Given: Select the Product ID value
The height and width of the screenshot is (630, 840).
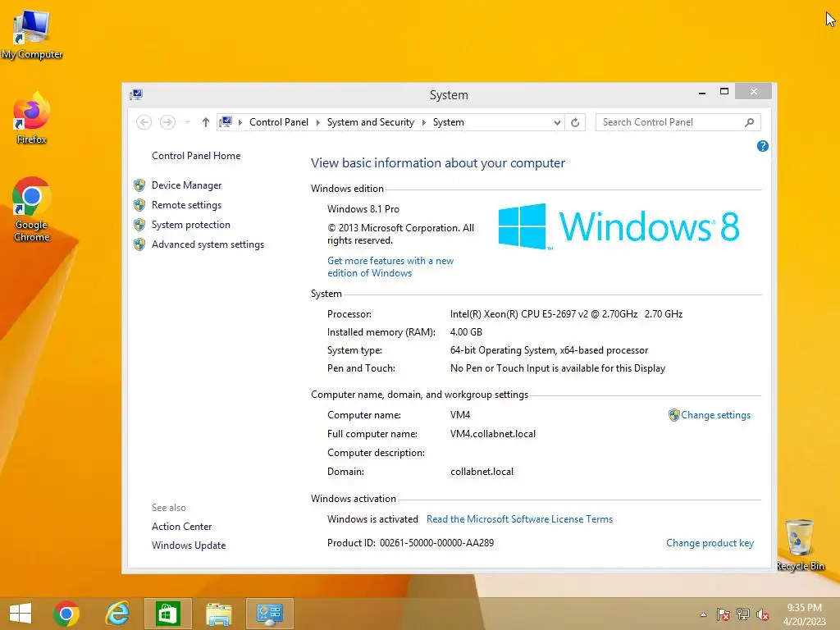Looking at the screenshot, I should (436, 543).
